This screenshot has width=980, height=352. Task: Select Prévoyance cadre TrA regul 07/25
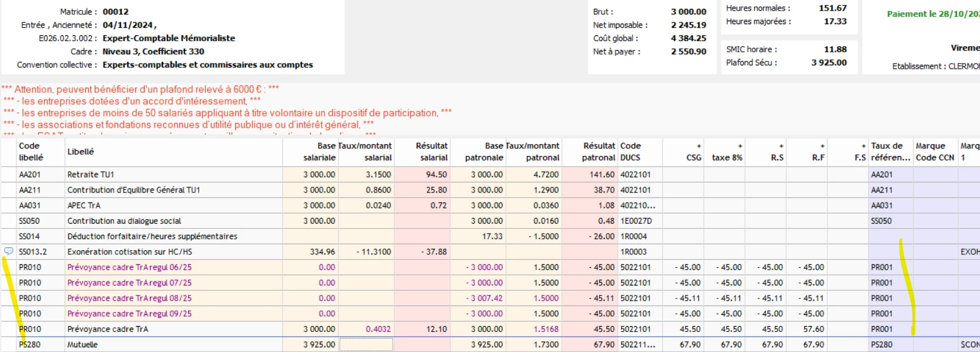point(129,283)
